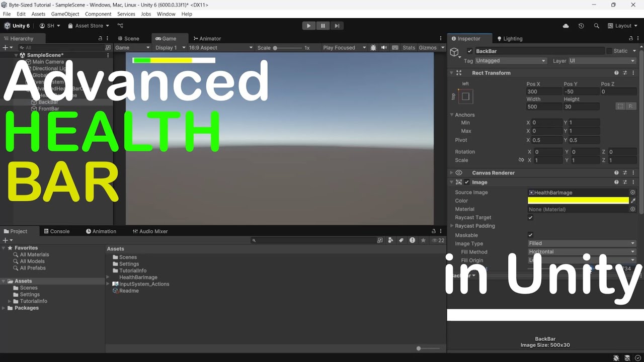Toggle the Game view debug bug icon
Viewport: 644px width, 362px height.
click(373, 48)
